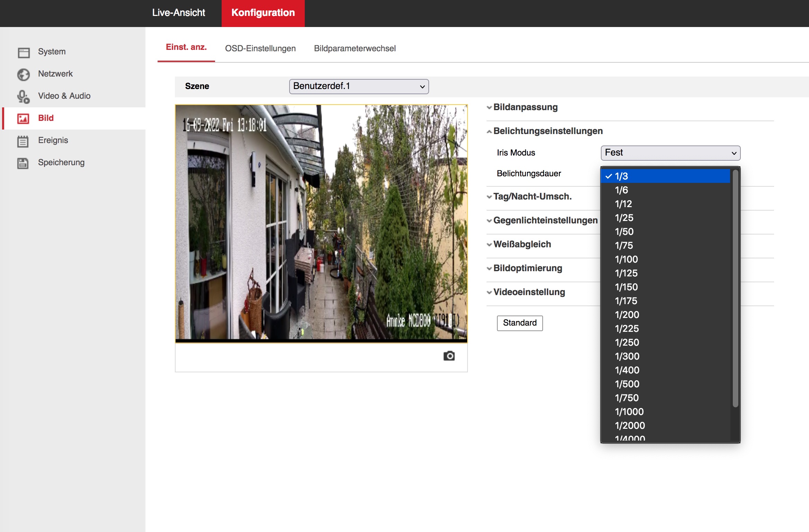
Task: Choose 1/1000 from exposure list
Action: pyautogui.click(x=629, y=412)
